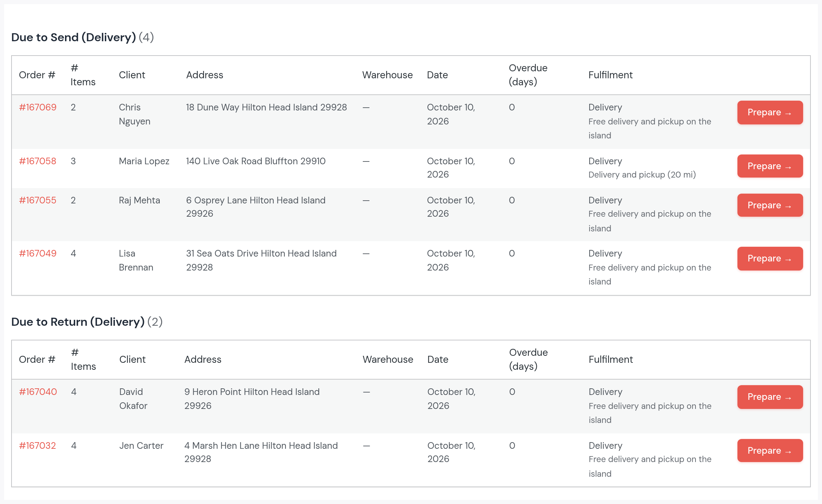The height and width of the screenshot is (504, 822).
Task: Select client name Raj Mehta
Action: pyautogui.click(x=139, y=200)
